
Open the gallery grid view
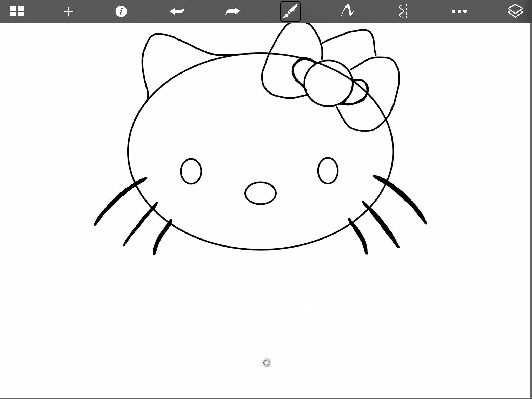tap(17, 11)
